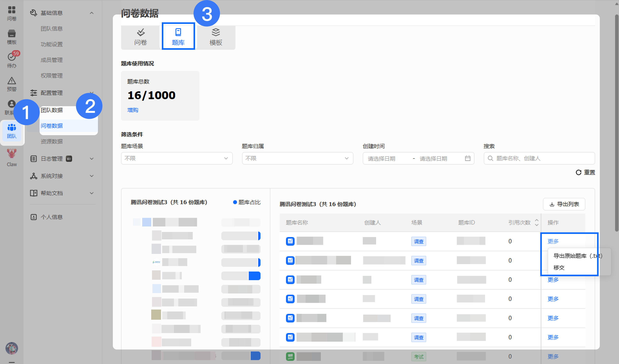619x364 pixels.
Task: Click the 题库占比 legend dot
Action: click(x=235, y=202)
